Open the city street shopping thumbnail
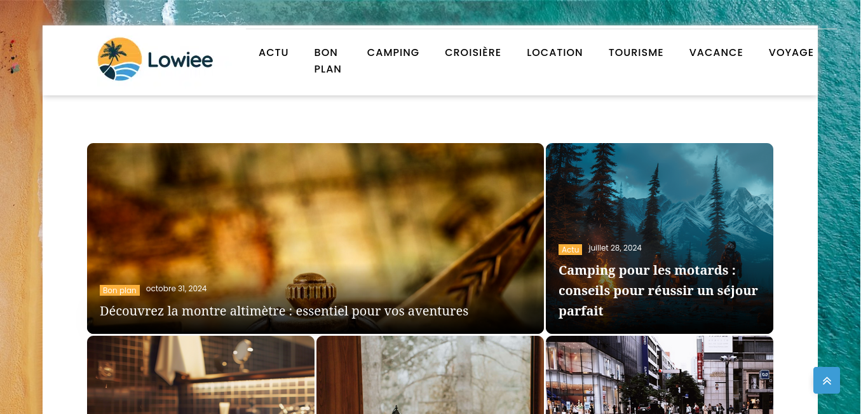 660,375
